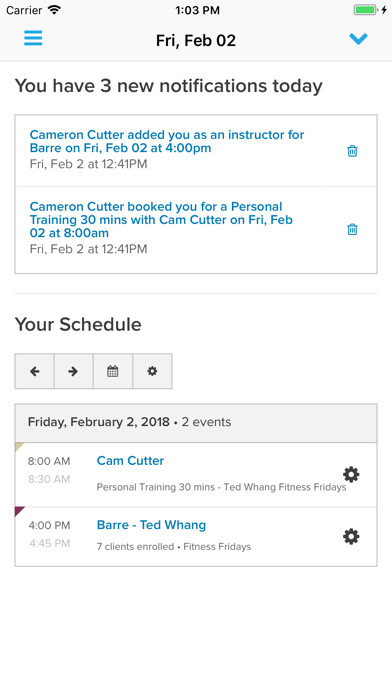The height and width of the screenshot is (696, 392).
Task: Go to next day in schedule
Action: (74, 371)
